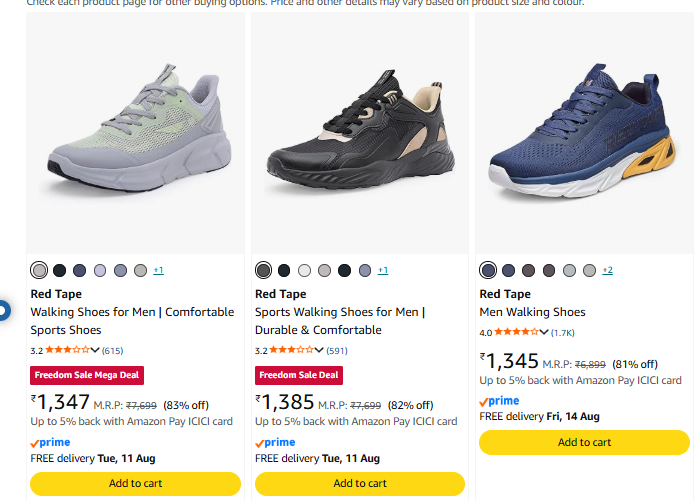698x502 pixels.
Task: Expand rating chevron next to 3.2 (615)
Action: point(95,350)
